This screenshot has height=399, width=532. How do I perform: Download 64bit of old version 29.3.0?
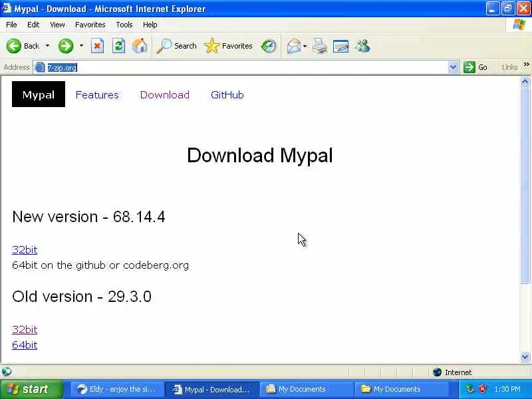pyautogui.click(x=25, y=345)
